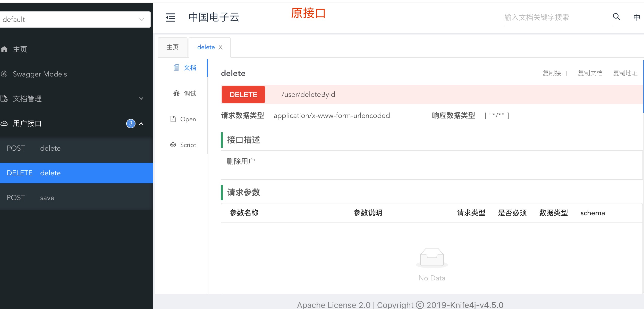
Task: Click the 复制接口 link
Action: coord(555,73)
